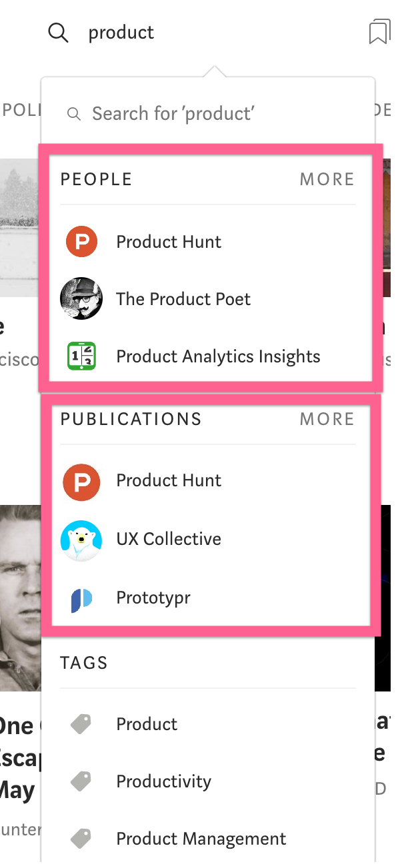402x868 pixels.
Task: Open The Product Poet profile
Action: tap(183, 299)
